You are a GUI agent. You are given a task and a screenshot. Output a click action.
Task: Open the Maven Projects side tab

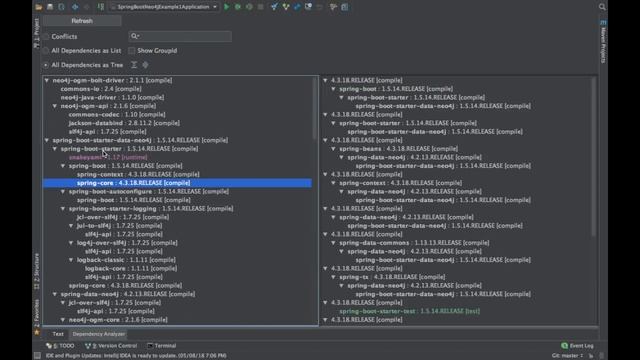tap(603, 41)
